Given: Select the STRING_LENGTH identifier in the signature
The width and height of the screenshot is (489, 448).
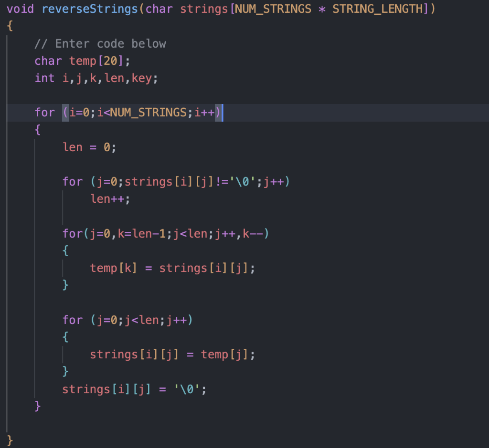Looking at the screenshot, I should point(377,9).
